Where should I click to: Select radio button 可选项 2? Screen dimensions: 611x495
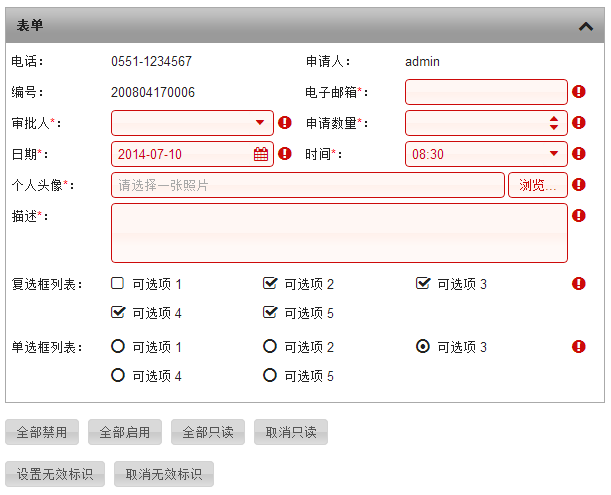[x=270, y=346]
